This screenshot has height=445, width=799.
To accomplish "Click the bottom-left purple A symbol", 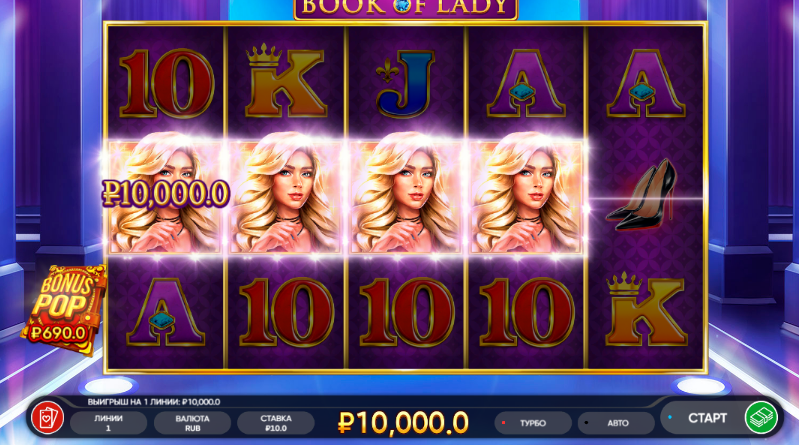I will (x=165, y=312).
